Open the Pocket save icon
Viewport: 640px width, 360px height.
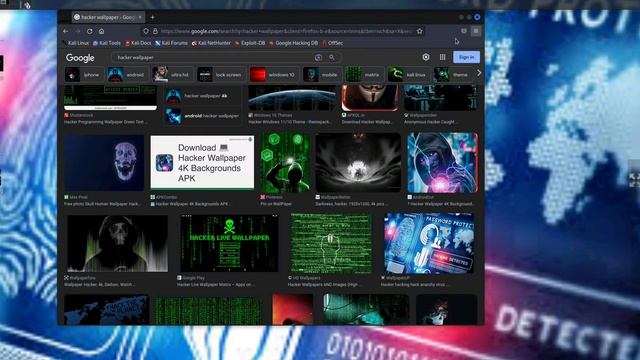click(x=464, y=31)
